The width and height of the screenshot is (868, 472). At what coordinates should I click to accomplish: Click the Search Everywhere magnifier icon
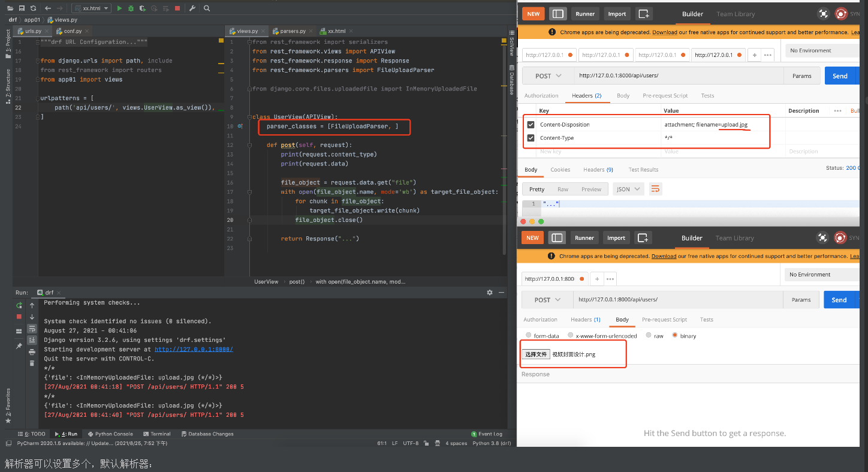tap(207, 8)
